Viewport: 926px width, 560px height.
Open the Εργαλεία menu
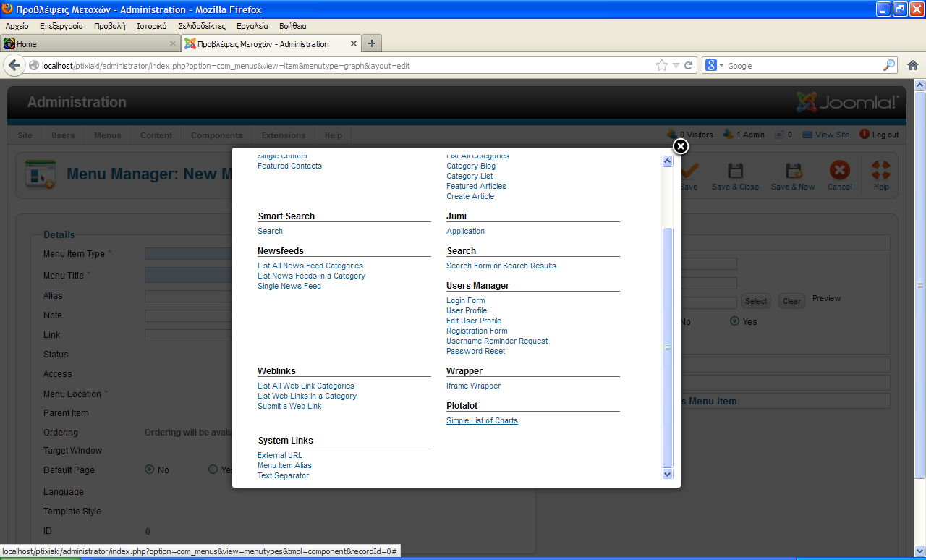(252, 26)
